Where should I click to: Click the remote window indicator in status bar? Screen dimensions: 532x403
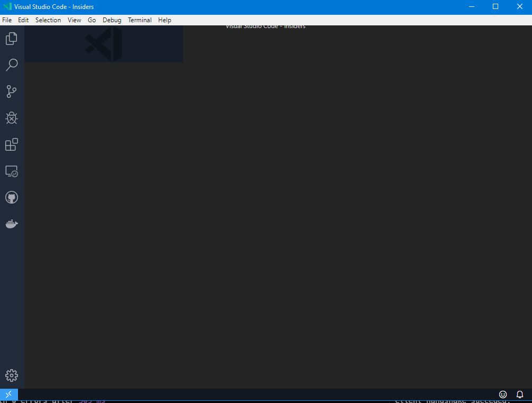coord(9,394)
